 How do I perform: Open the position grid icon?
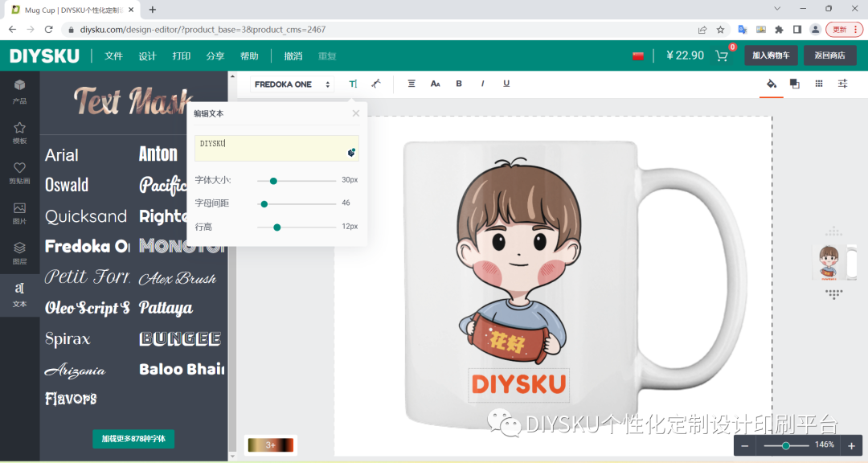(x=819, y=84)
